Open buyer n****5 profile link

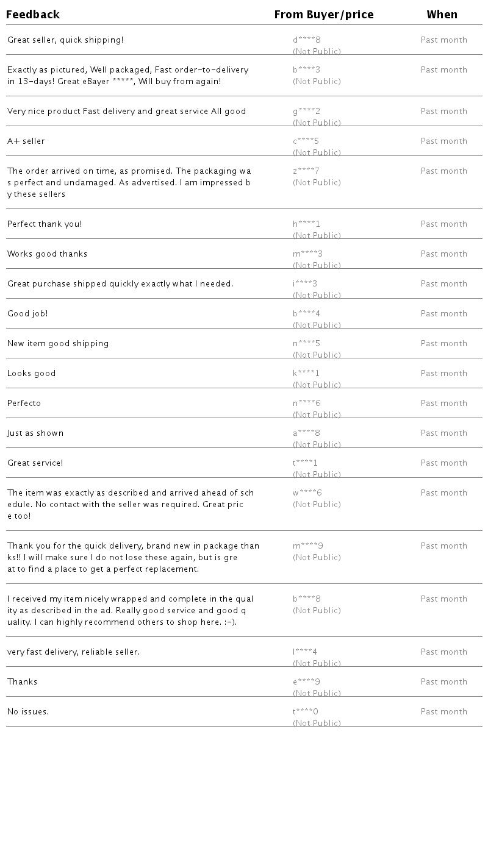coord(307,344)
